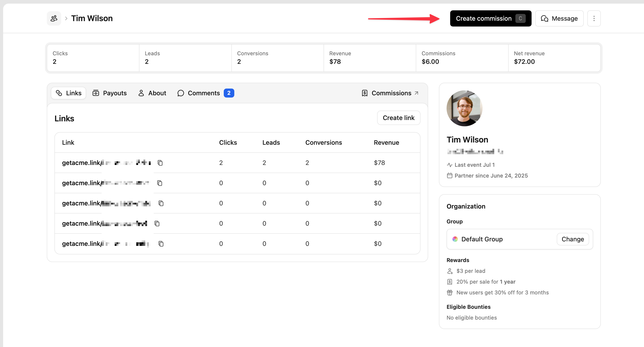The width and height of the screenshot is (644, 347).
Task: Copy Tim Wilson's email address
Action: tap(500, 151)
